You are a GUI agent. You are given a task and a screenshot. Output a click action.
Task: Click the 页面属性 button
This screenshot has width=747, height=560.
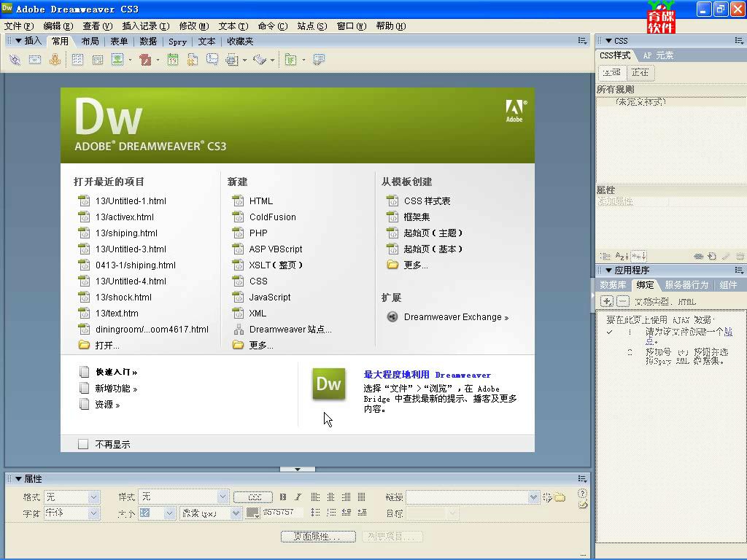(318, 536)
